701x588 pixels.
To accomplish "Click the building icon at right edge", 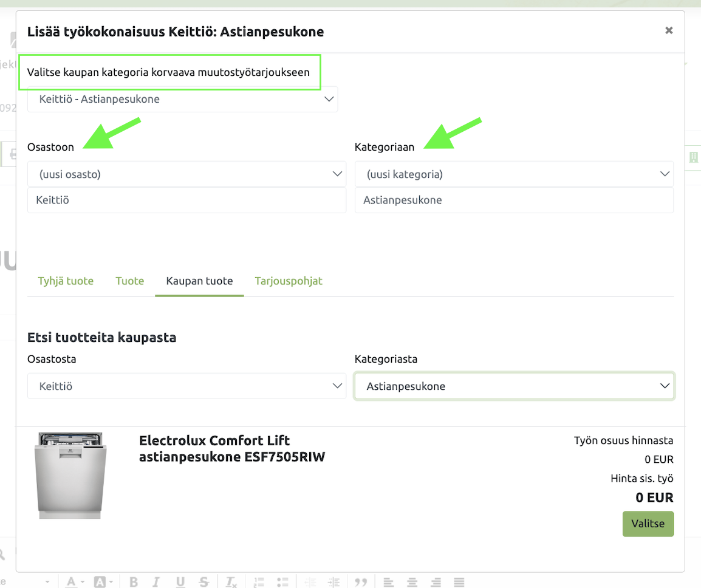I will 693,157.
